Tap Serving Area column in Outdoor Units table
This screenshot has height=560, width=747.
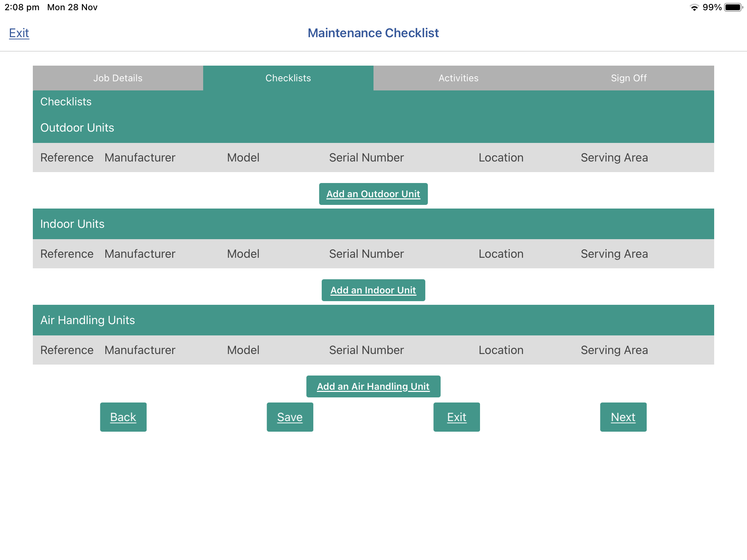(x=615, y=157)
